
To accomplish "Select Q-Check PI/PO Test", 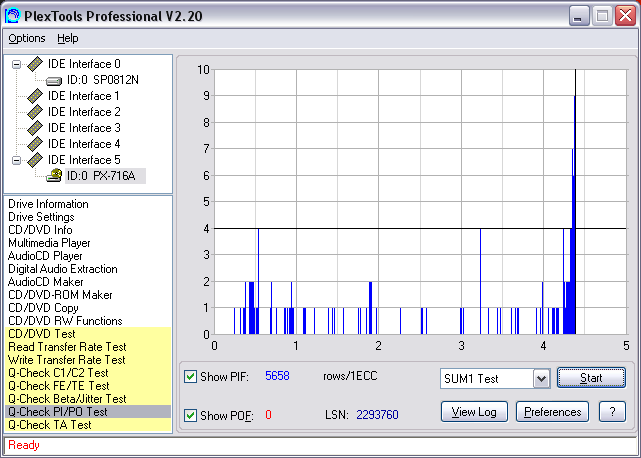I will click(88, 412).
